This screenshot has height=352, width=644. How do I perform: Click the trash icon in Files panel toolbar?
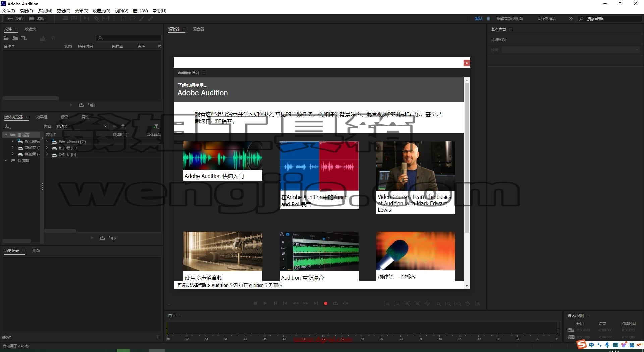pos(53,38)
